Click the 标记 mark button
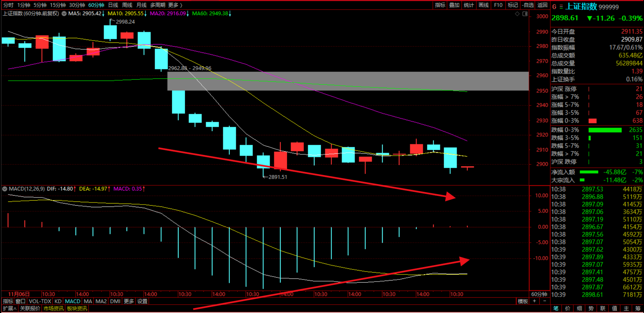The height and width of the screenshot is (313, 644). pos(513,5)
